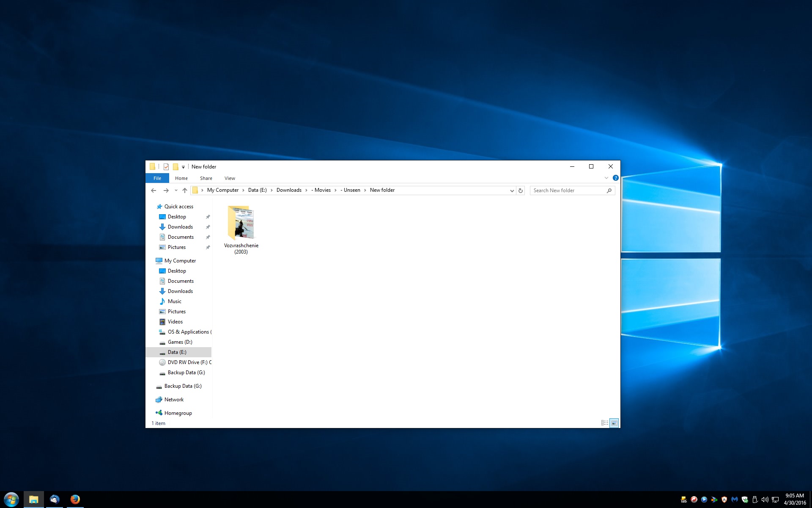812x508 pixels.
Task: Open the Help question mark icon
Action: pos(616,178)
